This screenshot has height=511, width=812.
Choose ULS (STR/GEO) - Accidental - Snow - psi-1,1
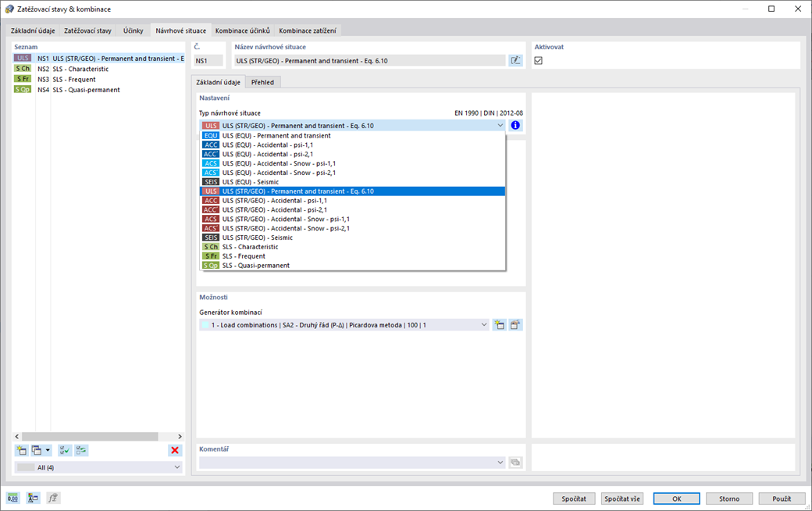[x=353, y=220]
